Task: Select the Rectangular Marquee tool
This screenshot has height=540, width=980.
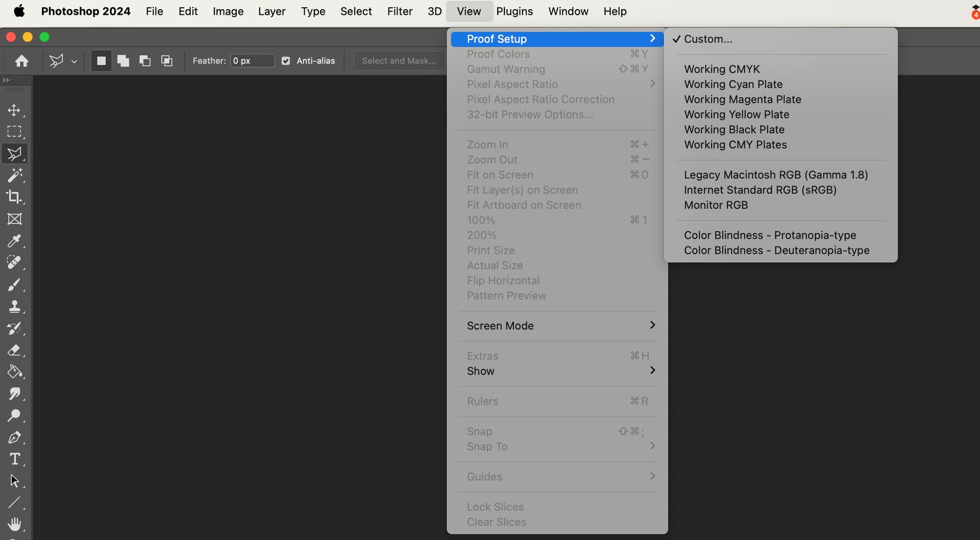Action: (x=14, y=132)
